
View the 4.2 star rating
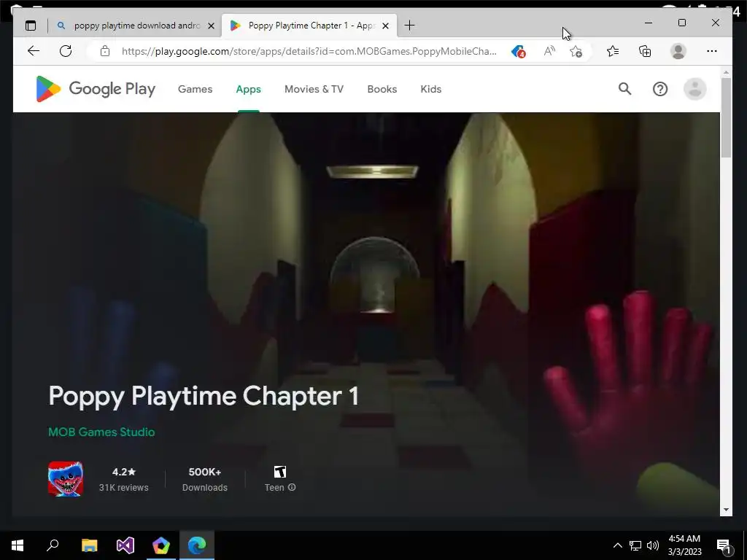coord(124,472)
